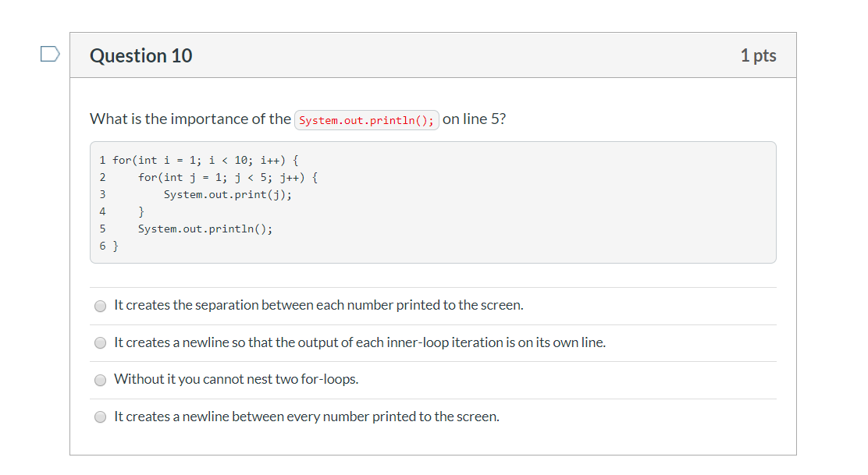Click answer text 'It creates the separation between each number'
Viewport: 868px width, 475px height.
point(318,305)
